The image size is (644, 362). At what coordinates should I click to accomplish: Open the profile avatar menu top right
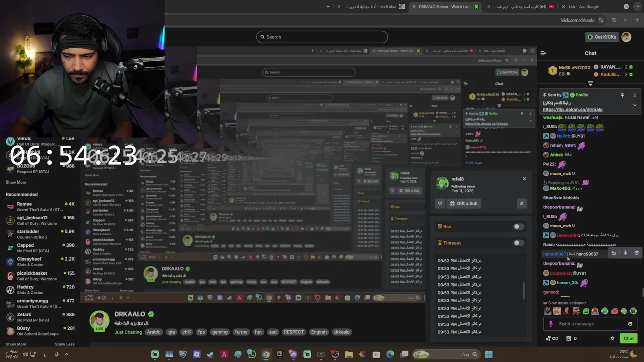click(x=626, y=37)
